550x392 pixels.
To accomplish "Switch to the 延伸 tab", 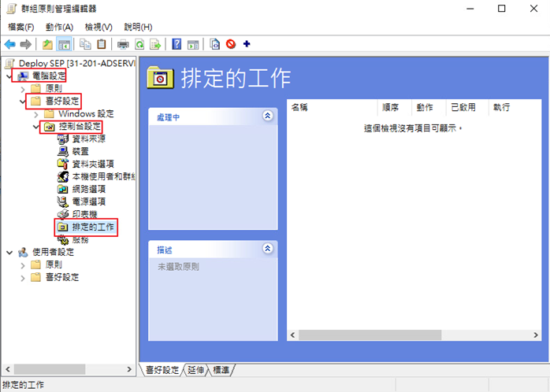I will point(196,370).
